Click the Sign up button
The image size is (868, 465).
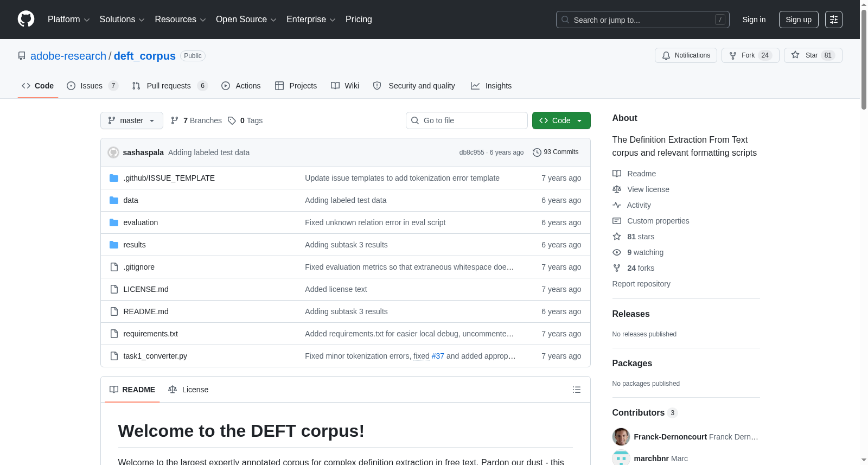coord(799,20)
